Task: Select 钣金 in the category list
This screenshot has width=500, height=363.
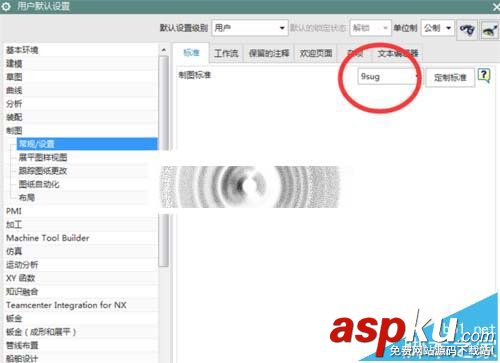Action: pyautogui.click(x=81, y=318)
